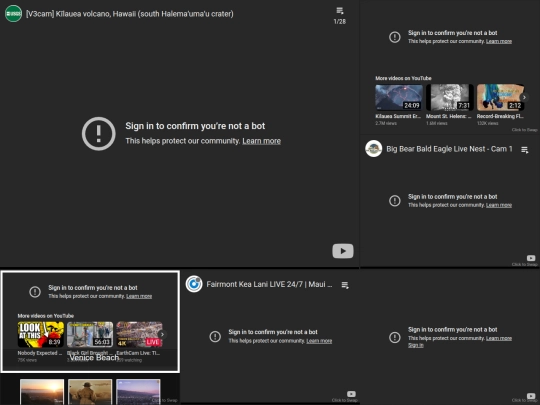Click the USGS channel avatar
Image resolution: width=540 pixels, height=405 pixels.
(x=13, y=14)
